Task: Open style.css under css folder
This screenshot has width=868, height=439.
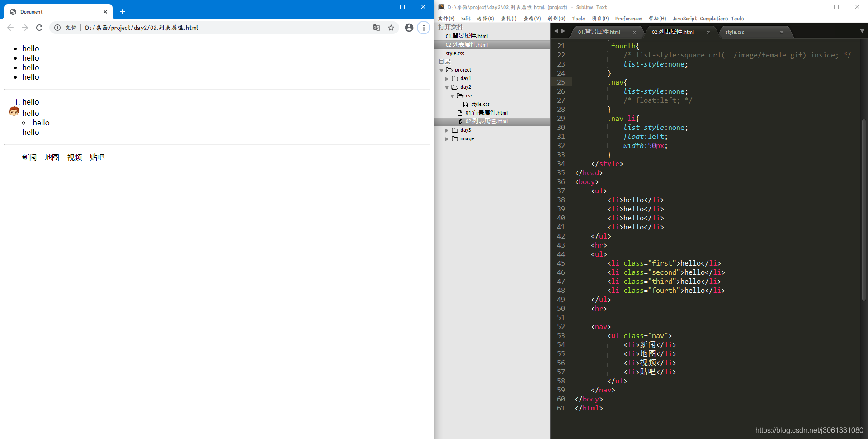Action: pos(480,105)
